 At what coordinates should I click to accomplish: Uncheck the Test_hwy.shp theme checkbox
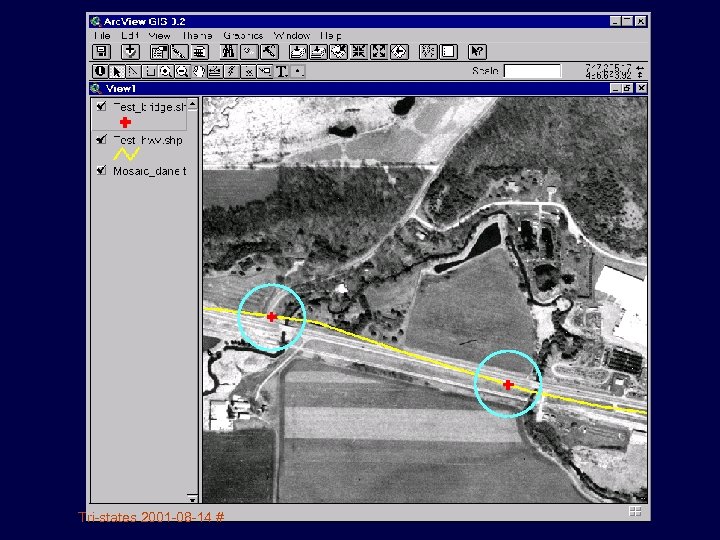click(101, 139)
